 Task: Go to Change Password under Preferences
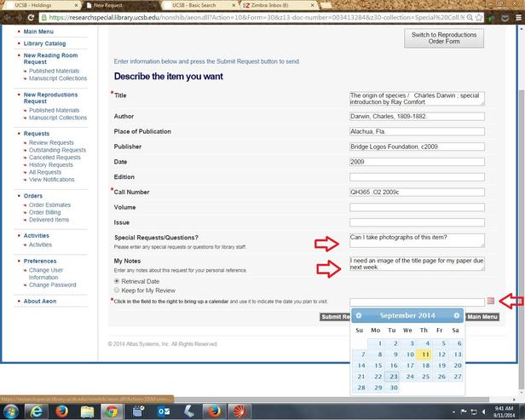pyautogui.click(x=52, y=285)
